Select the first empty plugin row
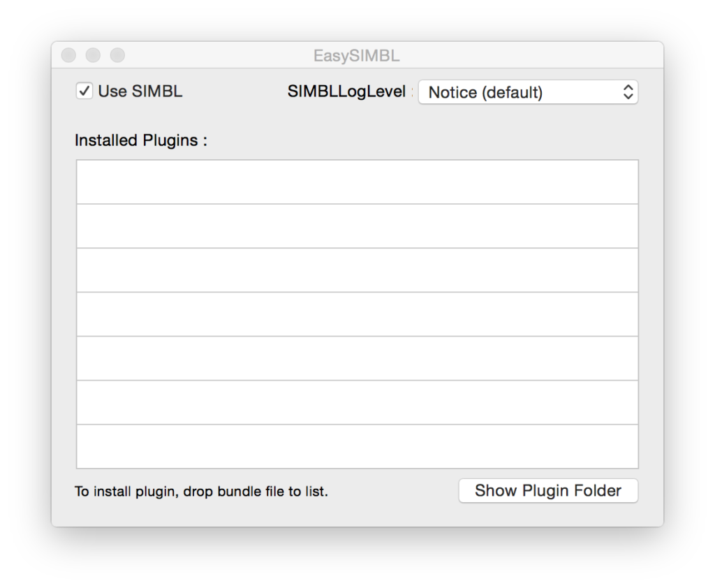The image size is (715, 588). coord(357,181)
